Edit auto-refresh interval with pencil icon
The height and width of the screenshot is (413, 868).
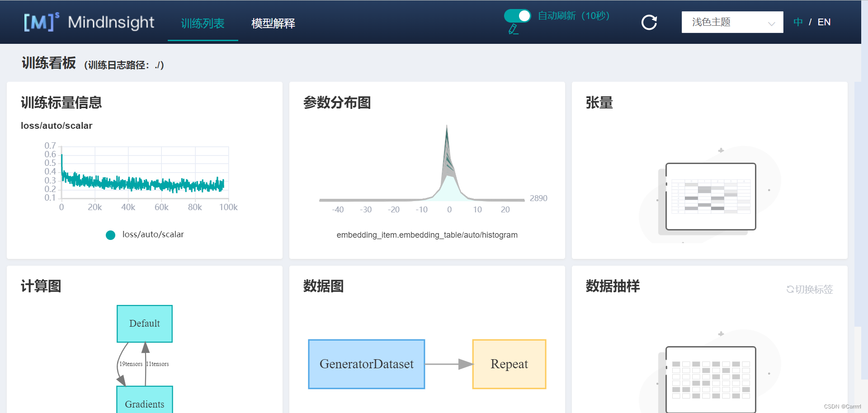pyautogui.click(x=513, y=30)
